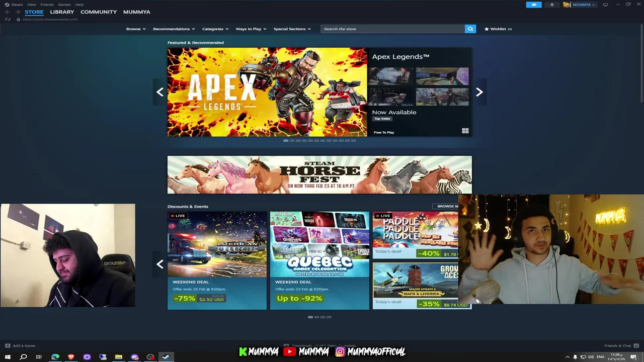The image size is (644, 362).
Task: Go to the previous featured game arrow
Action: [x=160, y=92]
